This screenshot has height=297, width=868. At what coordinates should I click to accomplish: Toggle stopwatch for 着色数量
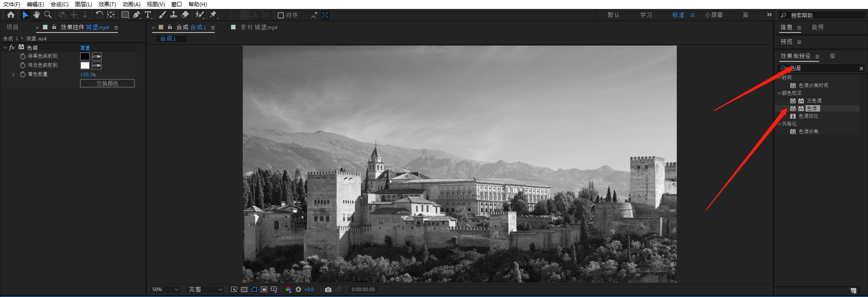tap(23, 74)
